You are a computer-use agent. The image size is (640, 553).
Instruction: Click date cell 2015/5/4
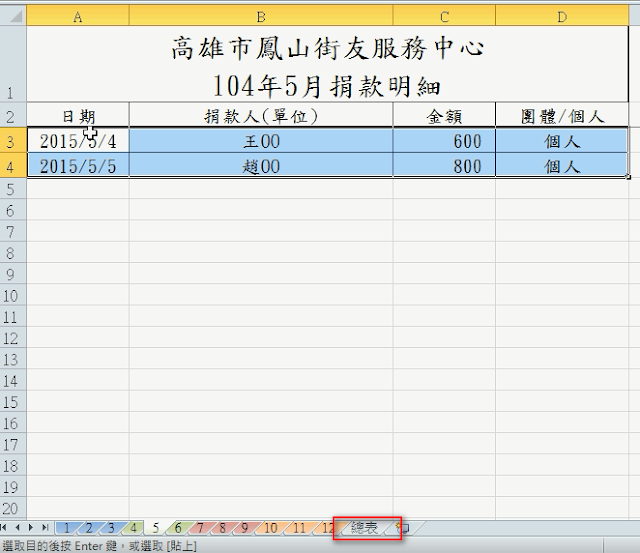tap(78, 140)
